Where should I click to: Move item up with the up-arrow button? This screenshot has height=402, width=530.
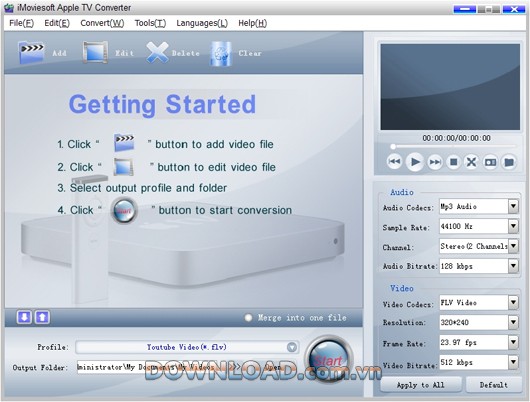[42, 317]
